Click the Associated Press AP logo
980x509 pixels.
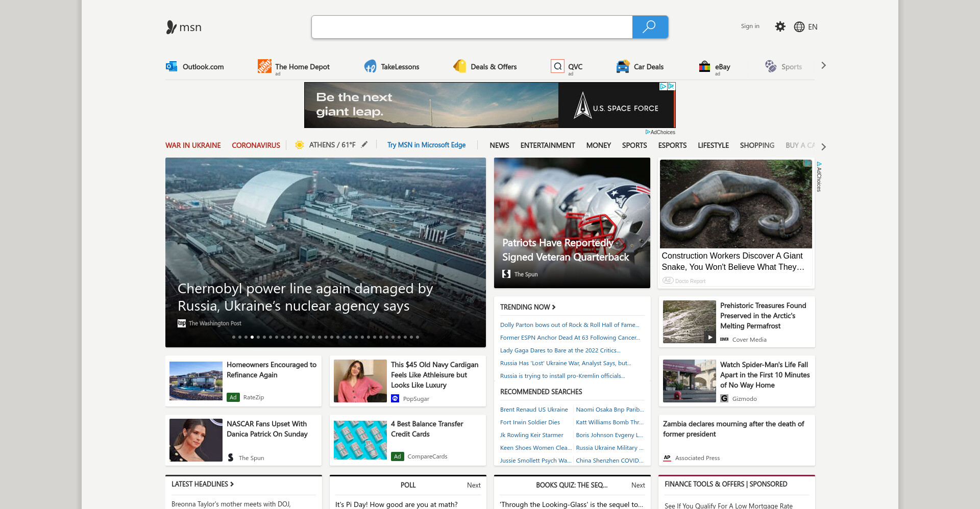pos(667,458)
